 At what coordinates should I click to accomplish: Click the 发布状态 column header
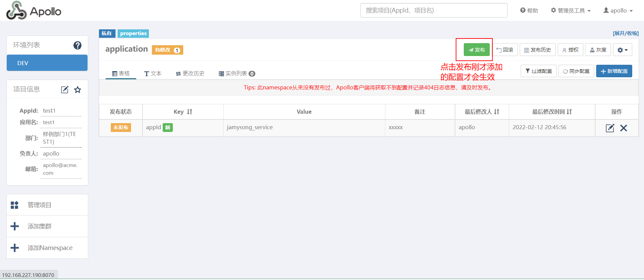point(121,112)
